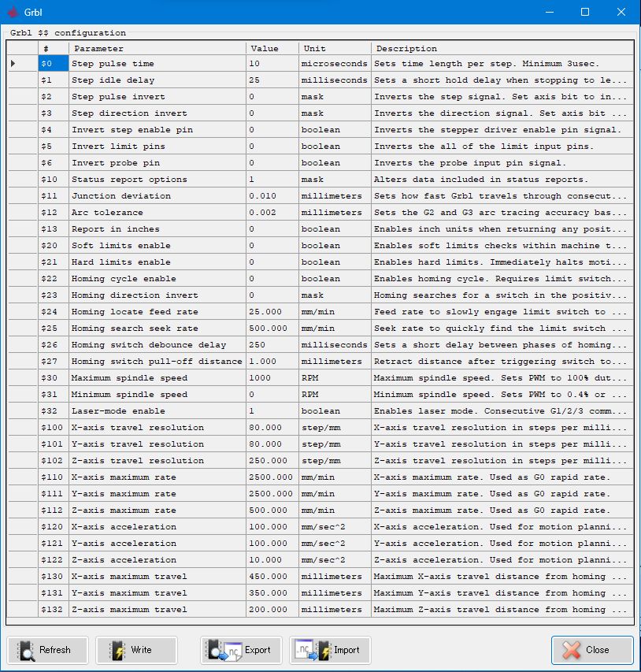Select the $111 cell
This screenshot has height=672, width=641.
point(53,494)
